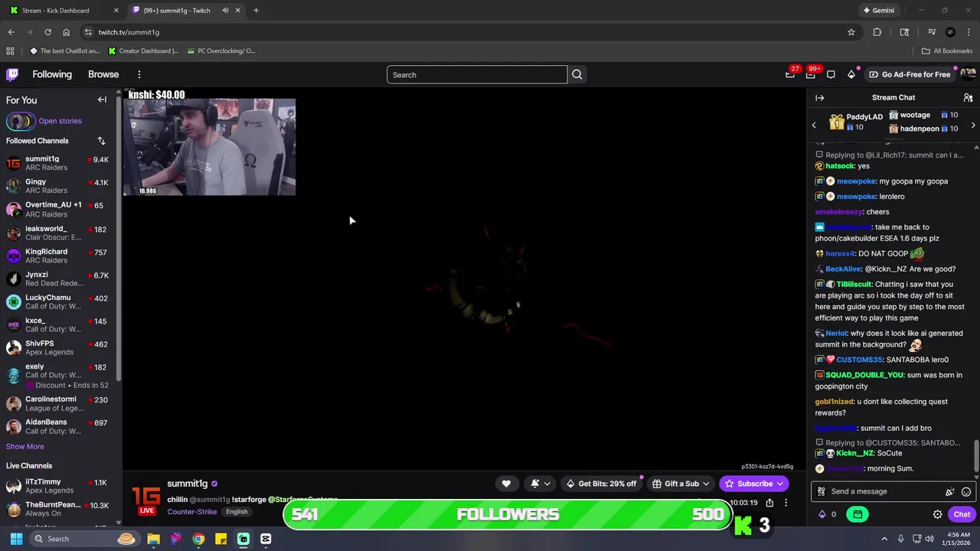980x551 pixels.
Task: Sort followed channels with arrows icon
Action: [x=101, y=141]
